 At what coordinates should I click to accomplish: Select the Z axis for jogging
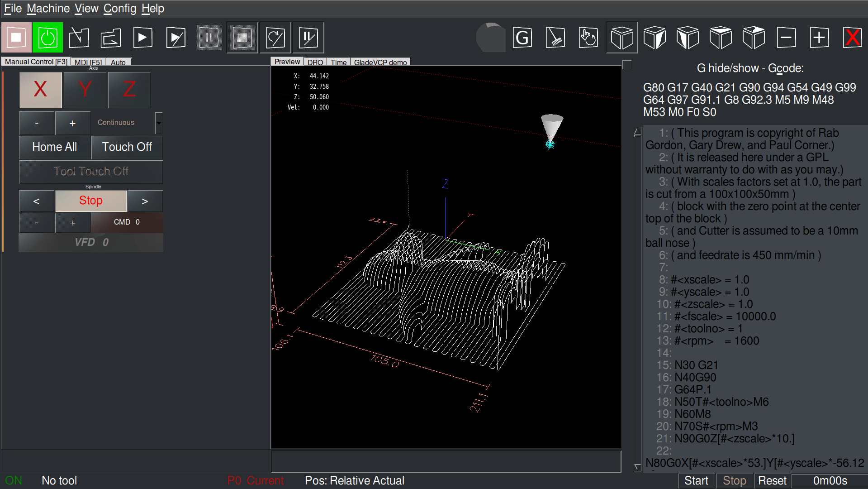tap(129, 90)
